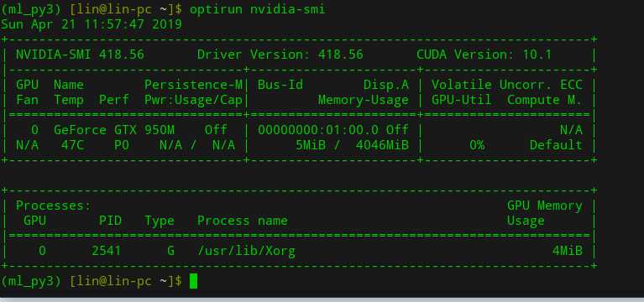The height and width of the screenshot is (302, 644).
Task: Click the bottom '(ml_py3) [lin@lin-pc ~]$' prompt
Action: [x=92, y=281]
